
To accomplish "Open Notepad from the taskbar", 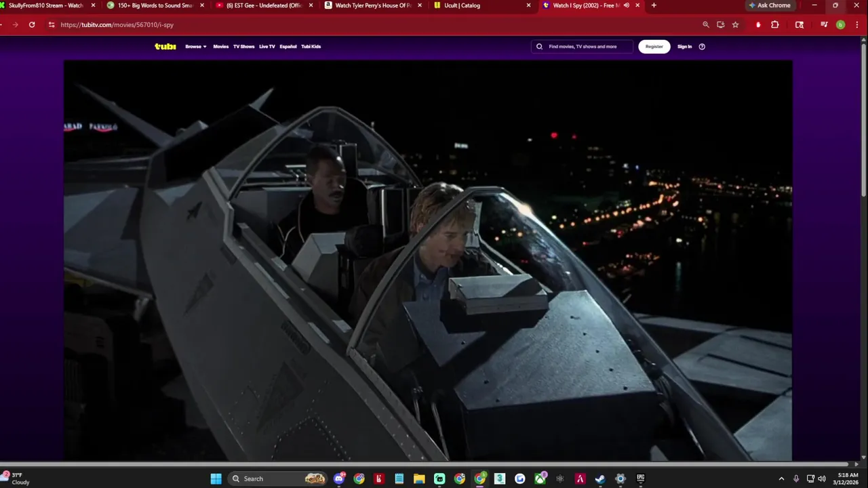I will point(399,479).
